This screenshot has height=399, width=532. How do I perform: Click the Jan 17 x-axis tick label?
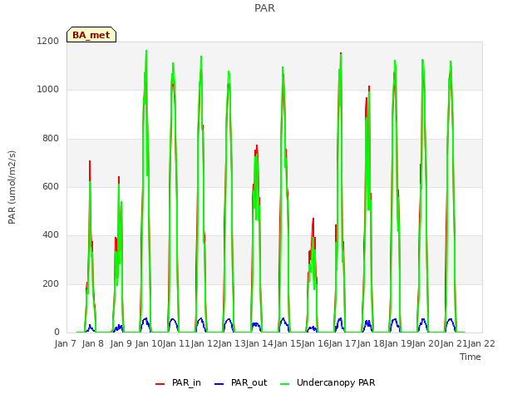click(x=343, y=343)
